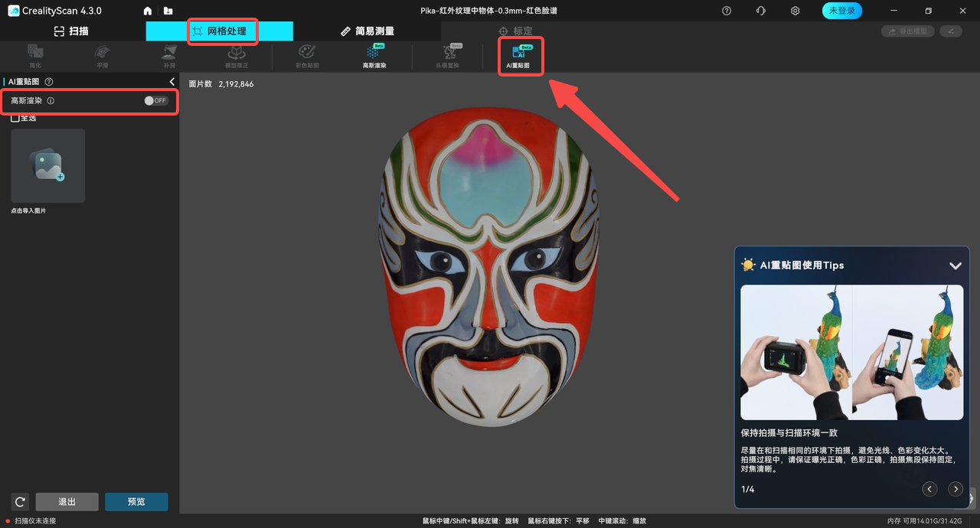The image size is (980, 528).
Task: Click the 点击导入图片 import thumbnail
Action: tap(47, 166)
